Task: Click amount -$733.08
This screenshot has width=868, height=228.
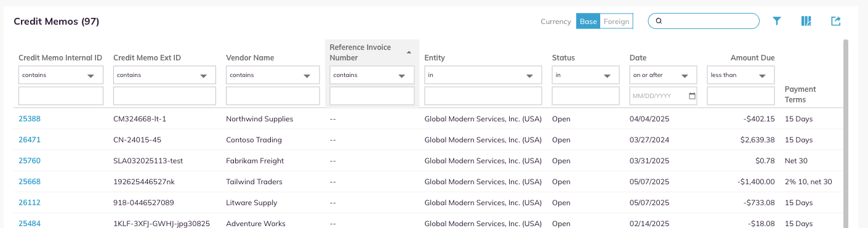Action: coord(758,203)
